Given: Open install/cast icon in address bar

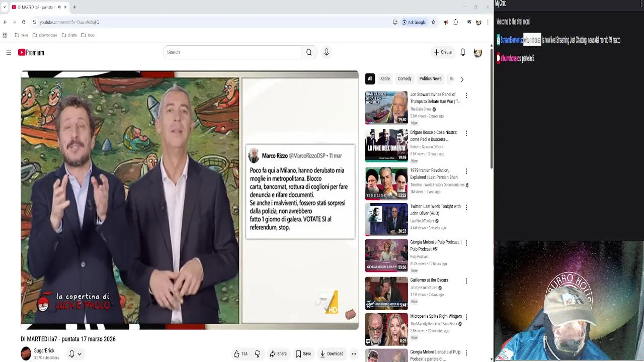Looking at the screenshot, I should 395,22.
